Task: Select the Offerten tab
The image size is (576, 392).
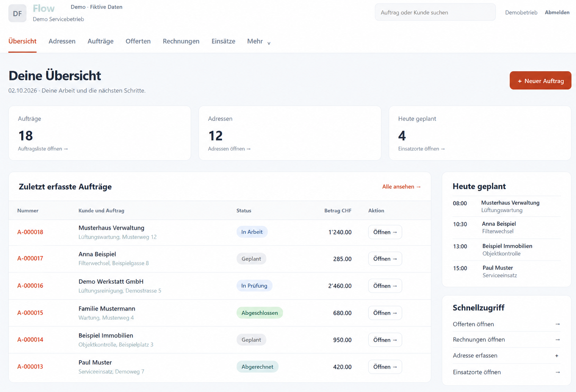Action: 138,41
